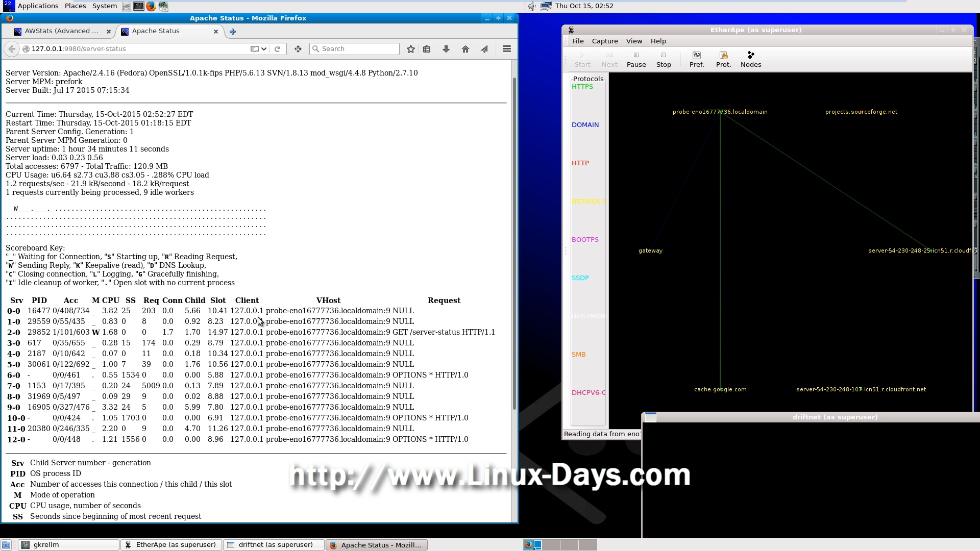Screen dimensions: 980x551
Task: Open a new Firefox tab
Action: [233, 32]
